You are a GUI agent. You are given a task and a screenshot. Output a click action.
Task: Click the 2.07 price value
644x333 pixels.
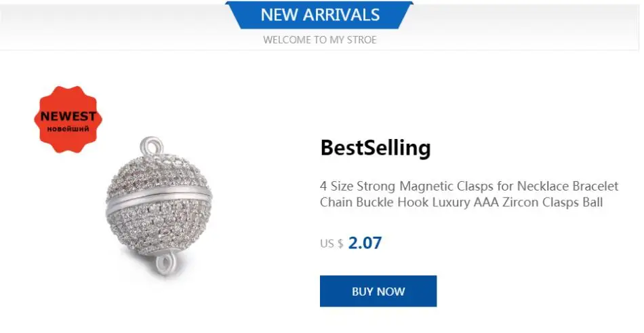point(365,243)
